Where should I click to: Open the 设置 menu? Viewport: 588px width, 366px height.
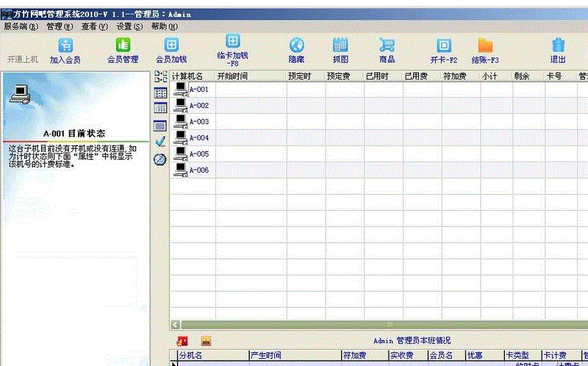(129, 26)
